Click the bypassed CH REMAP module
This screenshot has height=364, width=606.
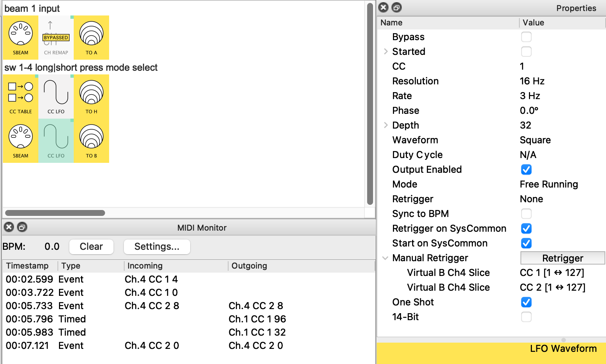click(56, 38)
